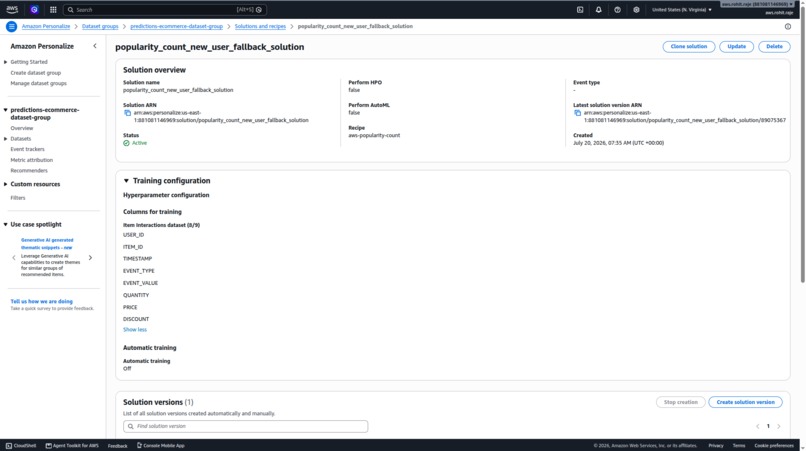
Task: Select the EVENT_TYPE training column
Action: tap(138, 271)
